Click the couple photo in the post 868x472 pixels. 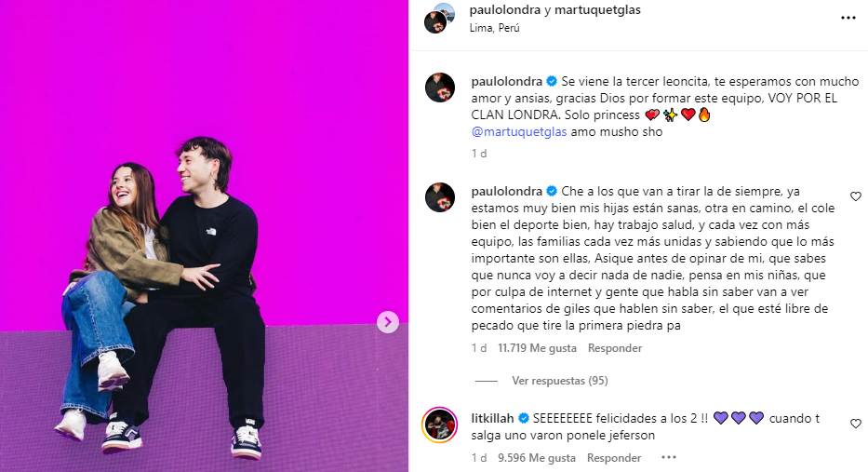[205, 236]
